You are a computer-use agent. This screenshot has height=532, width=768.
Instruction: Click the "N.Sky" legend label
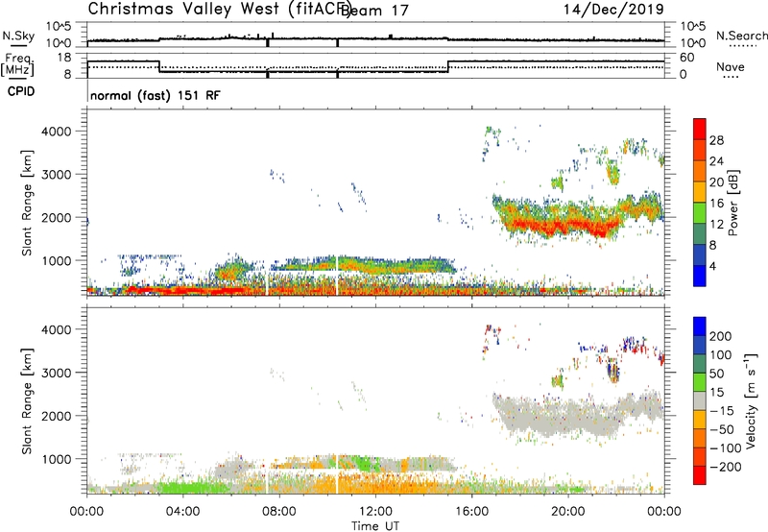18,36
